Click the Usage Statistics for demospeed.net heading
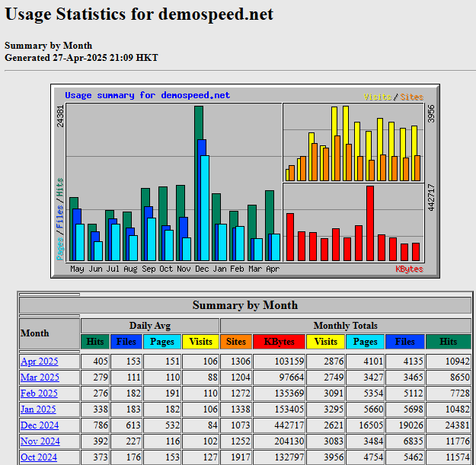Viewport: 476px width, 465px height. [x=139, y=14]
